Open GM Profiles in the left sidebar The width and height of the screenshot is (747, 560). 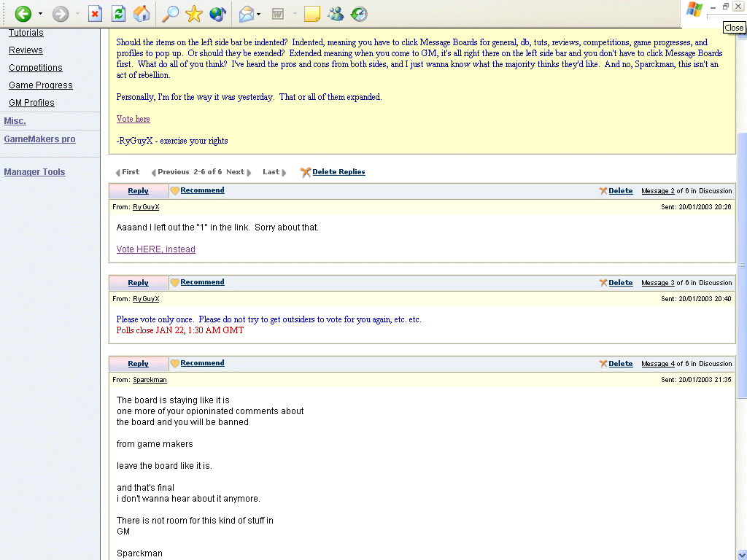31,103
